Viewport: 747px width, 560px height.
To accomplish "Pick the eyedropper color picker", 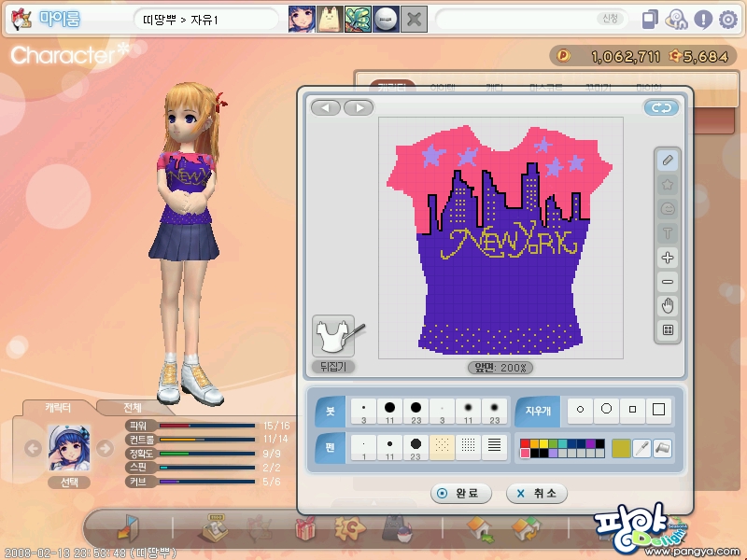I will point(642,448).
